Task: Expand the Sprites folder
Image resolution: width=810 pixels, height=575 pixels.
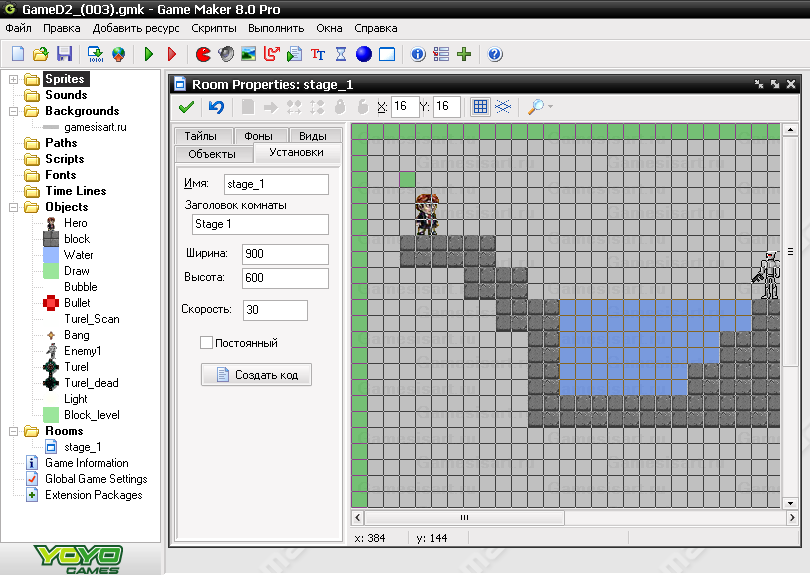Action: (13, 79)
